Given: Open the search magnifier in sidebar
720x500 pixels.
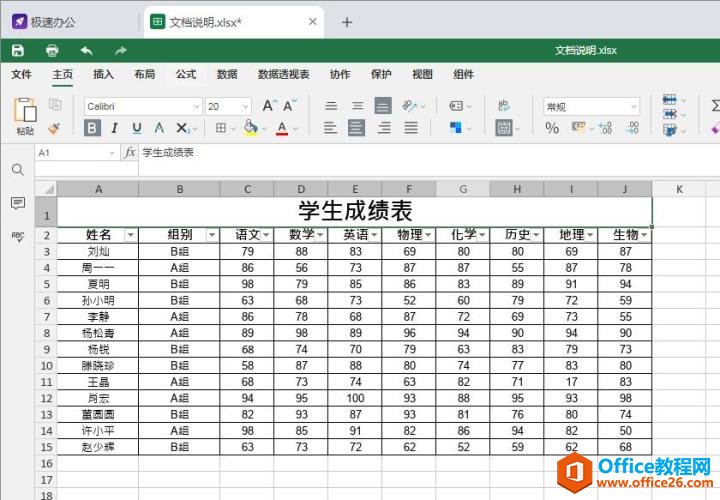Looking at the screenshot, I should pos(17,170).
